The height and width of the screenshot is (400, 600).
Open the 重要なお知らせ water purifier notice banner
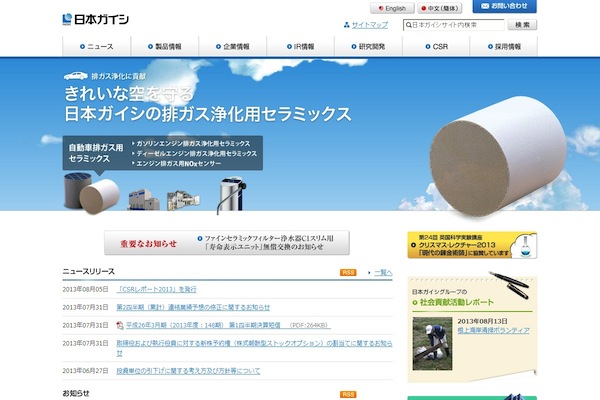(x=227, y=243)
